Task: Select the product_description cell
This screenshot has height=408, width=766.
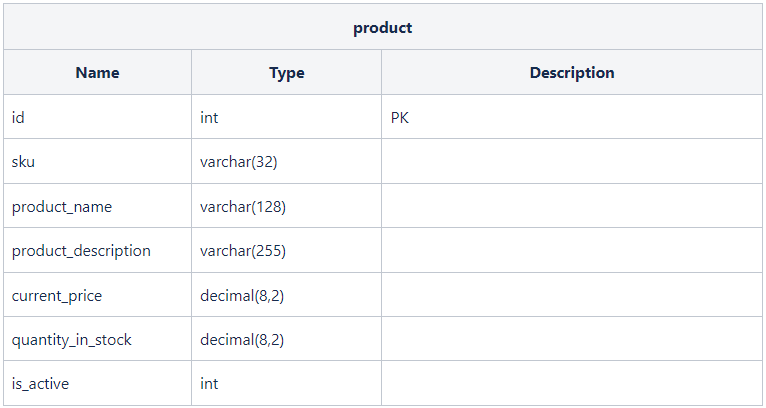Action: (x=97, y=251)
